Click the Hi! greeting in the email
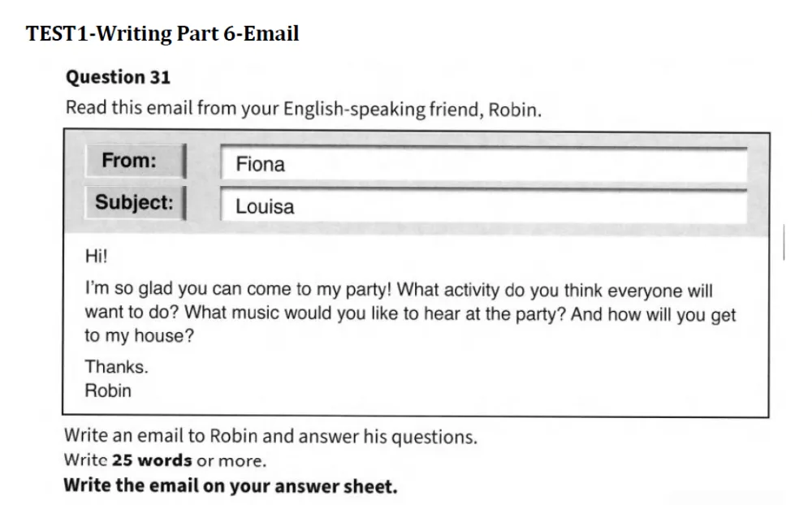The height and width of the screenshot is (505, 812). coord(97,256)
